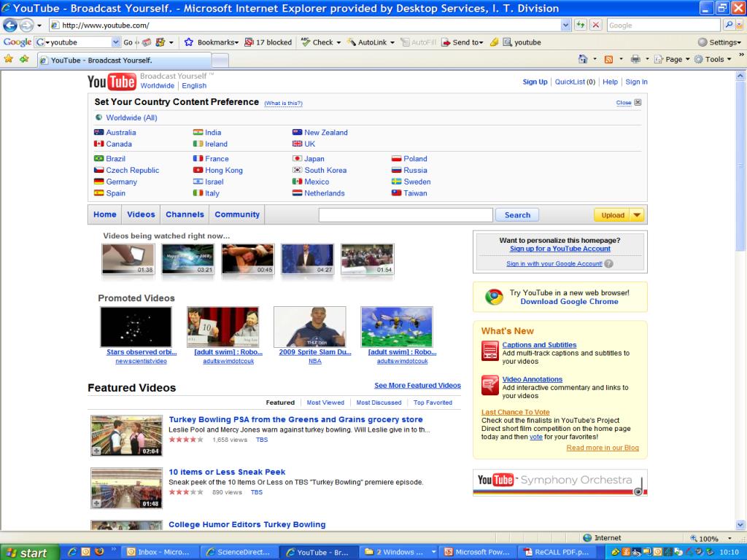Go back with the browser Back arrow

click(10, 26)
